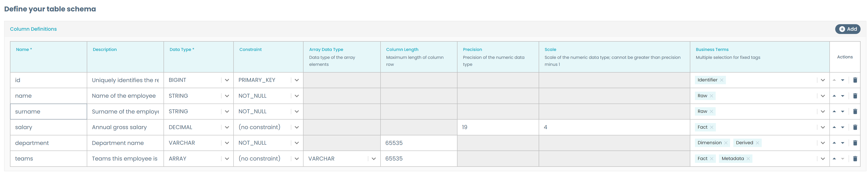The height and width of the screenshot is (174, 868).
Task: Open the Data Type dropdown for name
Action: [227, 96]
